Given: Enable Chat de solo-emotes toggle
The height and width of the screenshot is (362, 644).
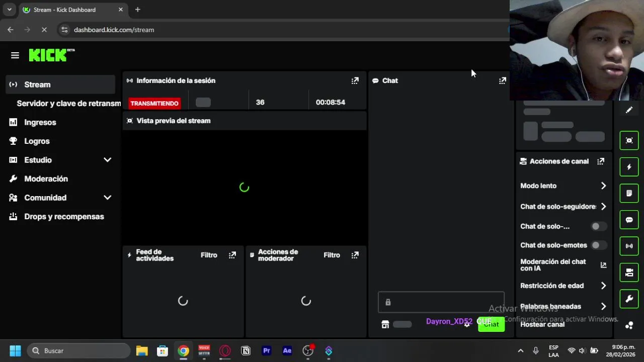Looking at the screenshot, I should [598, 245].
